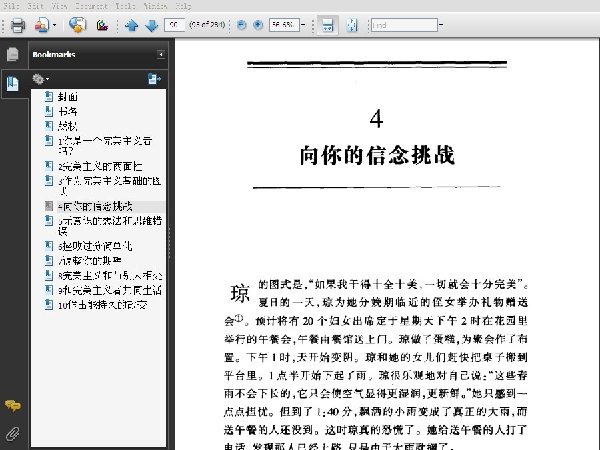This screenshot has width=600, height=450.
Task: Go to next page with down arrow
Action: click(152, 25)
